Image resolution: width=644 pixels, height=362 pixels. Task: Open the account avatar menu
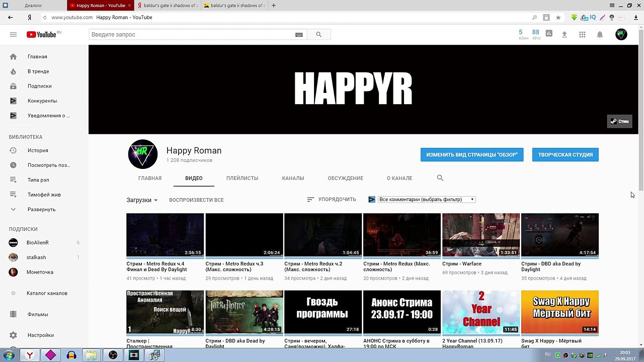point(621,34)
